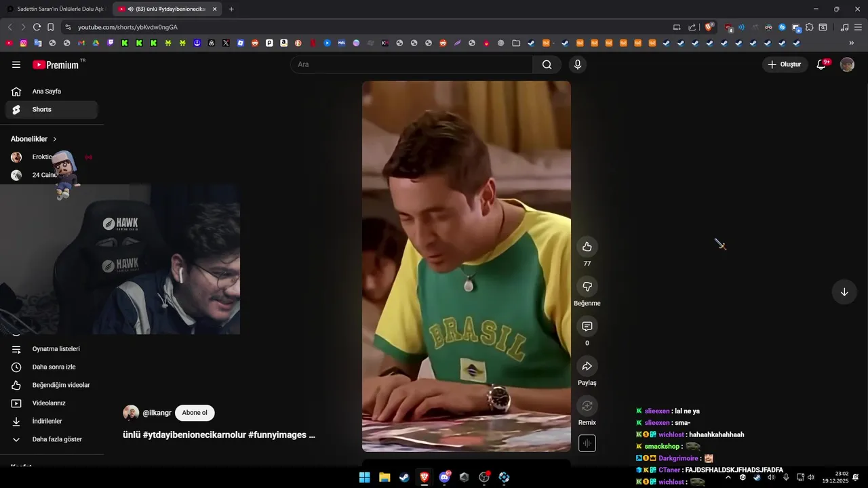Open Oynatma listeleri

point(52,349)
